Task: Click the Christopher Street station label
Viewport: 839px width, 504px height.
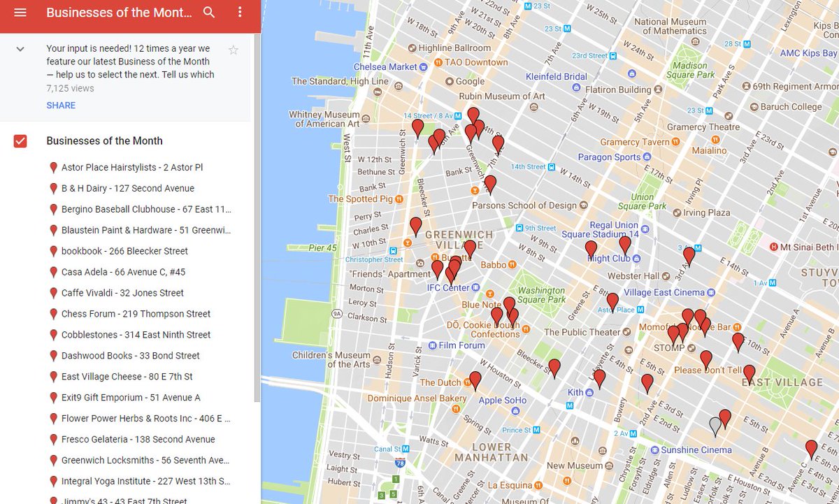Action: 375,259
